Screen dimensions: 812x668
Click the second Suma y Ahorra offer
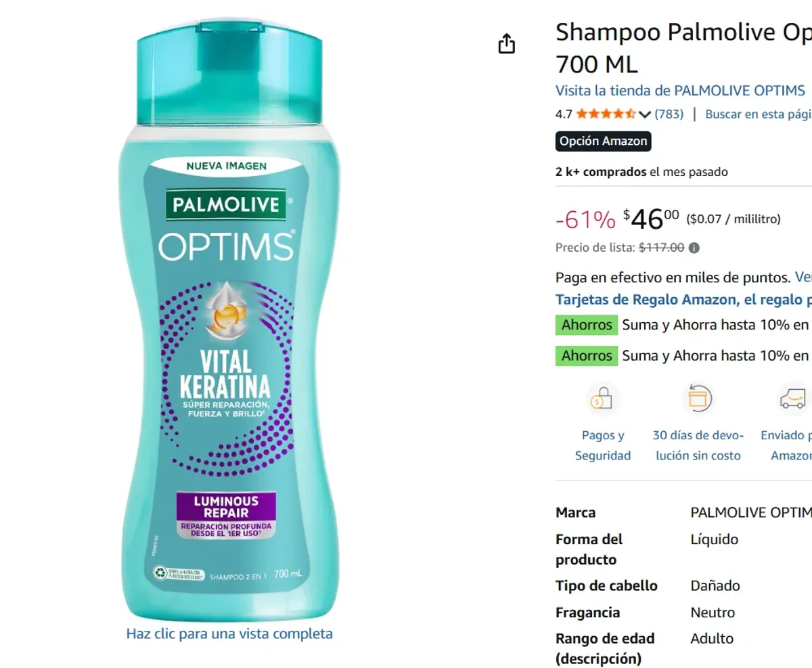[710, 355]
